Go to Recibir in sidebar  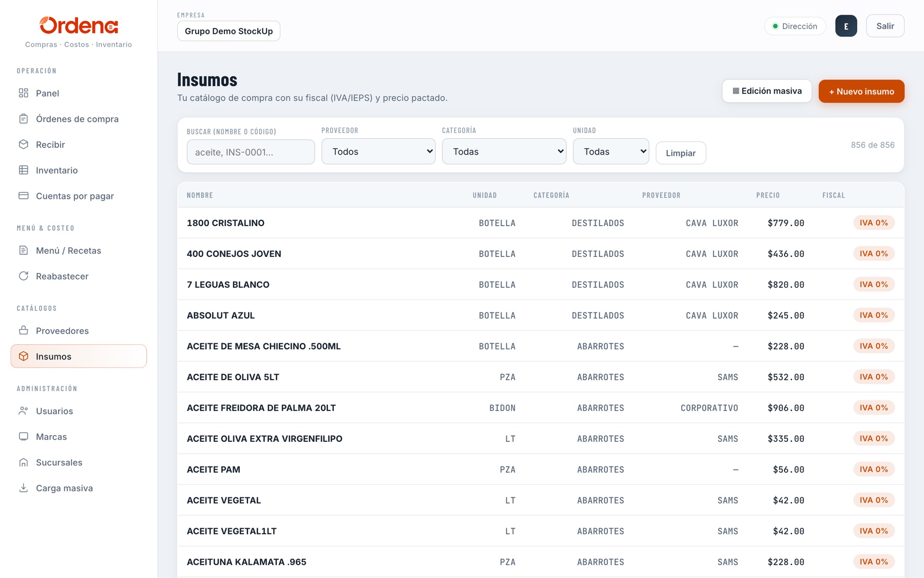point(79,144)
